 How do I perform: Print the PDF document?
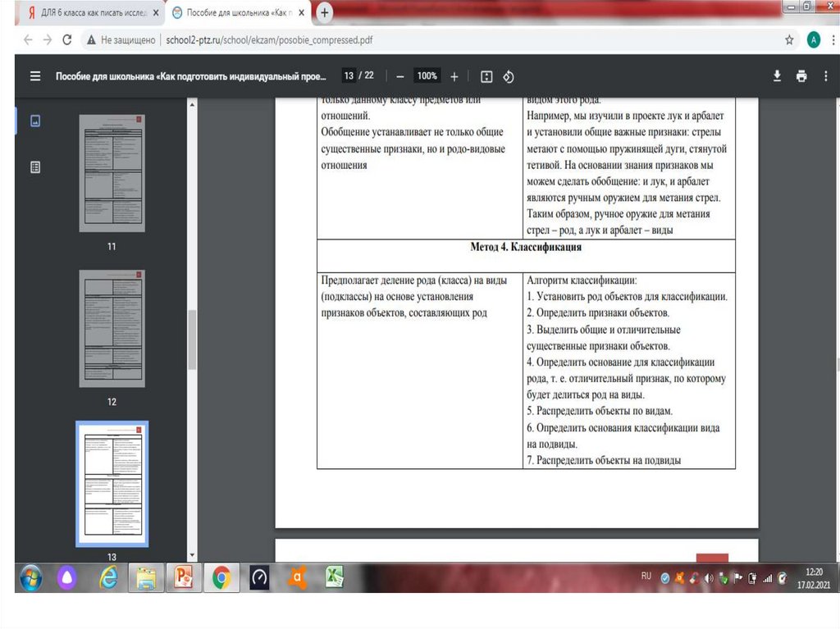point(801,76)
